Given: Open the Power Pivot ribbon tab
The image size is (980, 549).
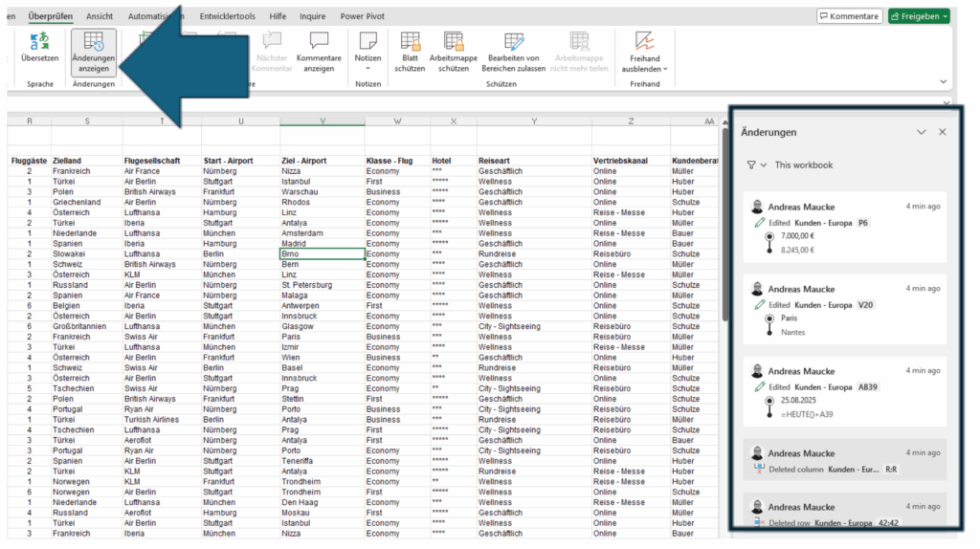Looking at the screenshot, I should (363, 16).
